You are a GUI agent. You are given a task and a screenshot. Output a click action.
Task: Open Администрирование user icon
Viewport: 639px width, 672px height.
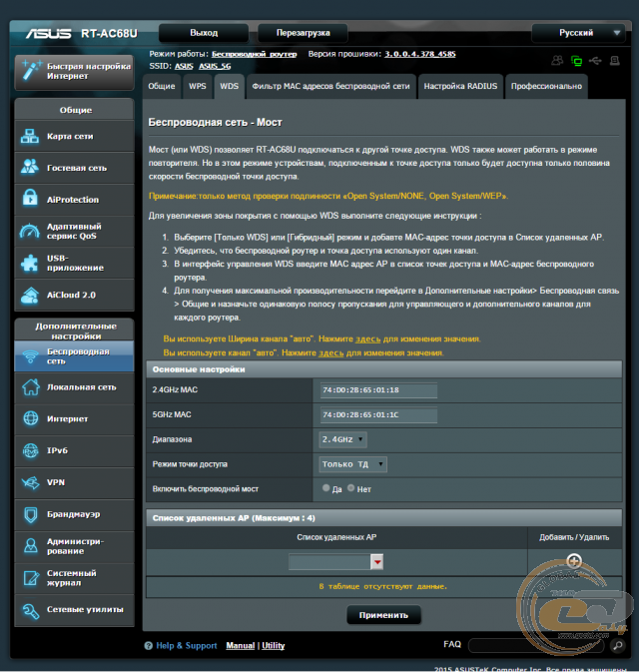pyautogui.click(x=30, y=545)
